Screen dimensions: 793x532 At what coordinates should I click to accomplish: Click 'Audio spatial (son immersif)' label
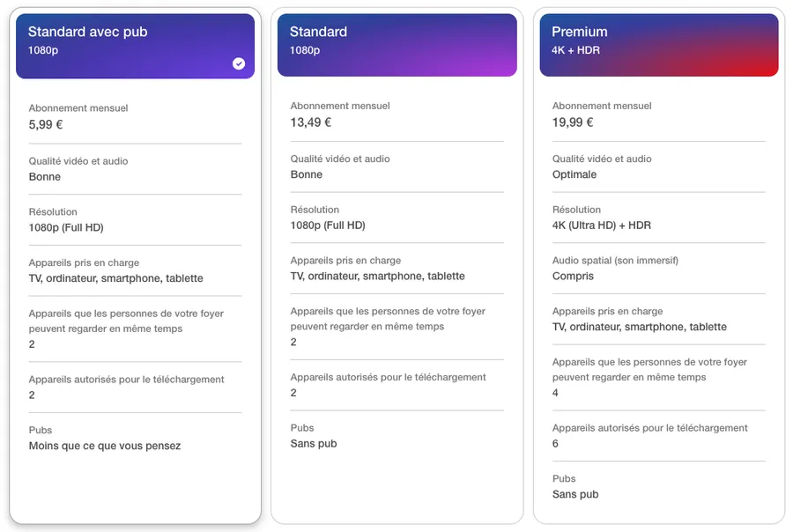(615, 261)
